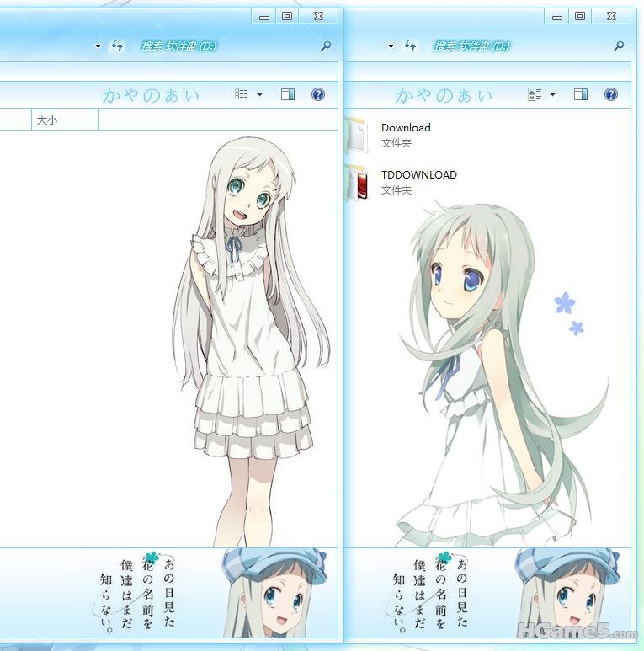Image resolution: width=644 pixels, height=651 pixels.
Task: Click the refresh arrows icon in the right window
Action: (410, 46)
